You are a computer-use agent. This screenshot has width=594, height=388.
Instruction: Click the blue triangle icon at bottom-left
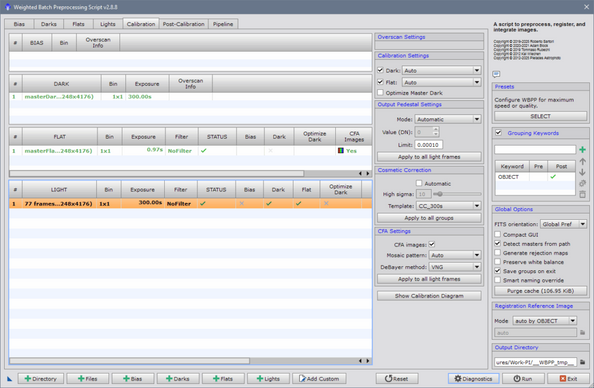9,379
